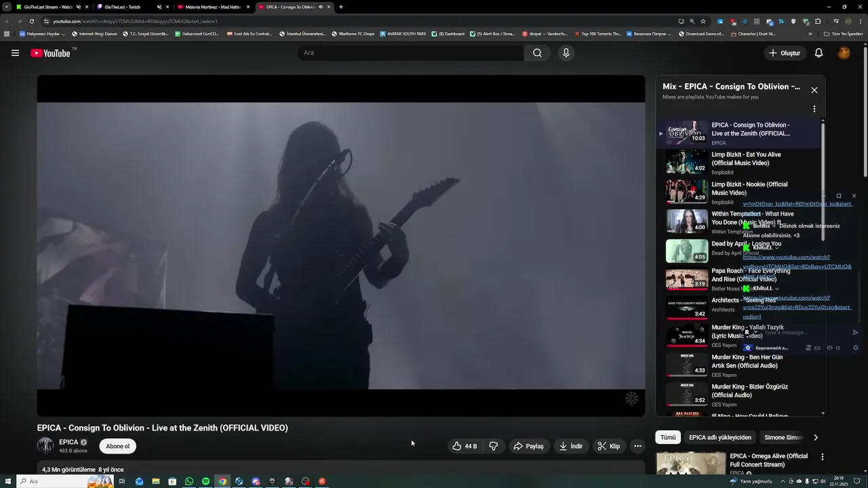Bookmark this page with star icon
Image resolution: width=868 pixels, height=488 pixels.
[703, 21]
